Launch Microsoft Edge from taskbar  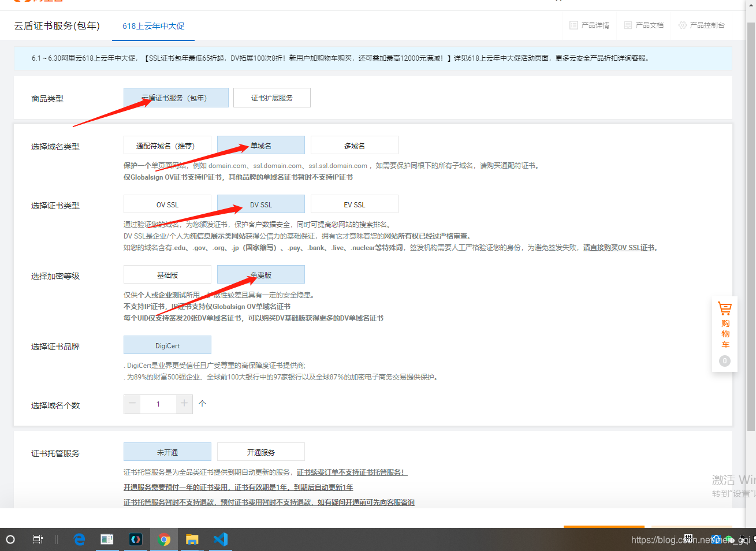tap(80, 539)
